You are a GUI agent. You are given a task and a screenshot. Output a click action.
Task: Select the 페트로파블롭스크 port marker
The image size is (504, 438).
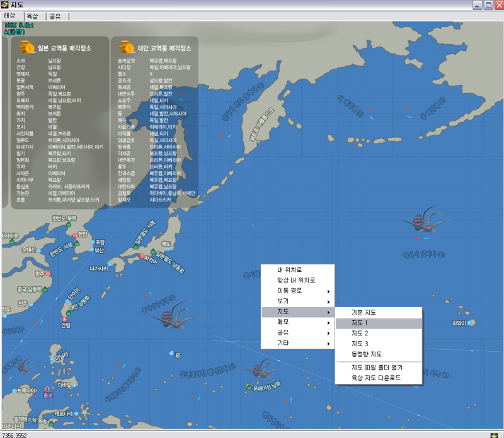point(258,142)
